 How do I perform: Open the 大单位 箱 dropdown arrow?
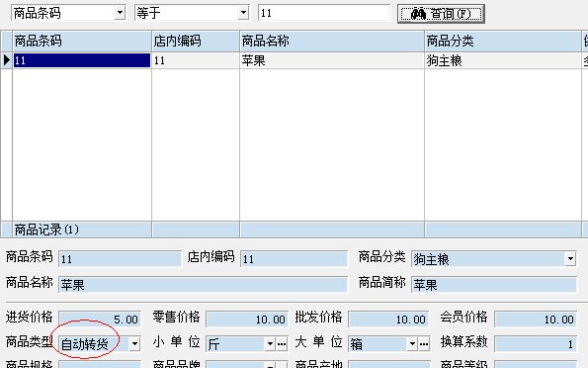412,343
